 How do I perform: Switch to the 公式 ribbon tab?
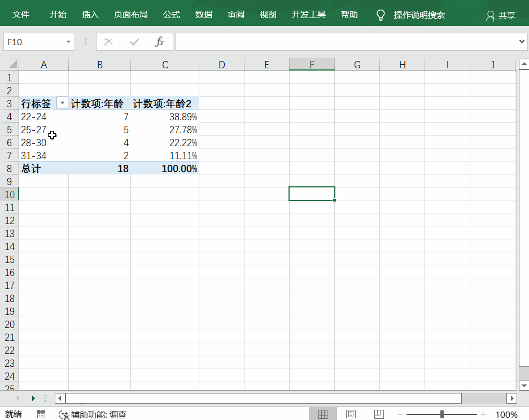pyautogui.click(x=172, y=15)
